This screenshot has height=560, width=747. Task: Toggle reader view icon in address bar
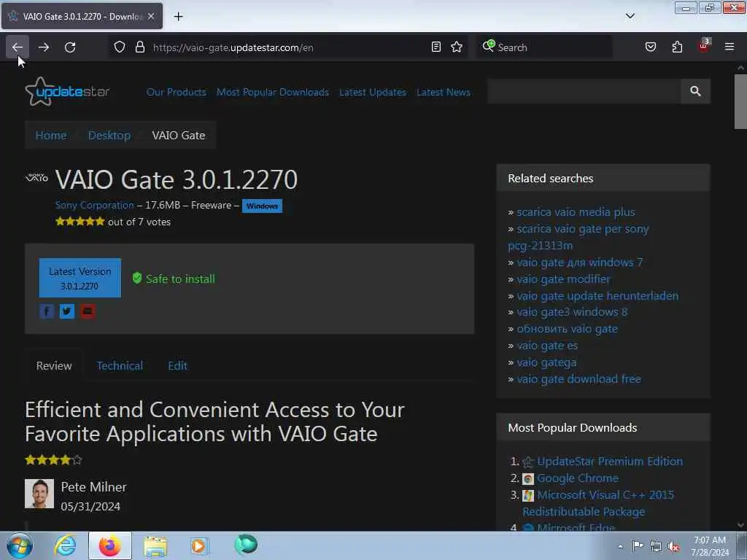pos(436,47)
